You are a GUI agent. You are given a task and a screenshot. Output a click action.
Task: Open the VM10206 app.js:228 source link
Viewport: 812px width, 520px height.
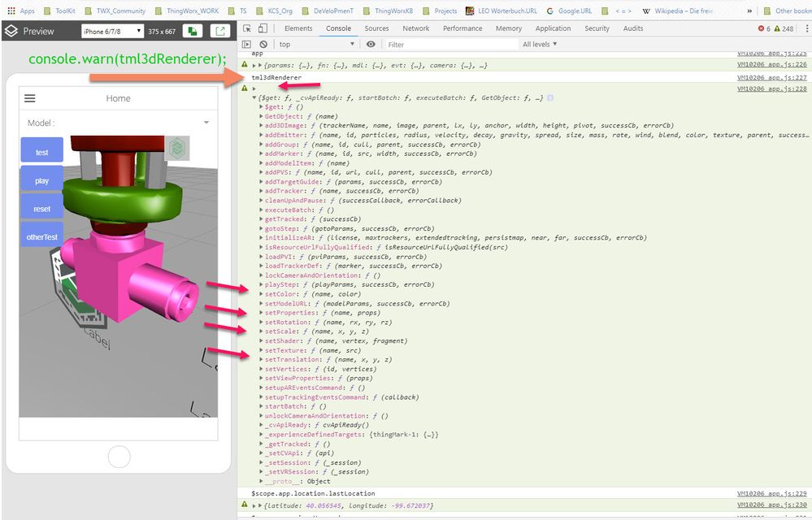pyautogui.click(x=771, y=89)
